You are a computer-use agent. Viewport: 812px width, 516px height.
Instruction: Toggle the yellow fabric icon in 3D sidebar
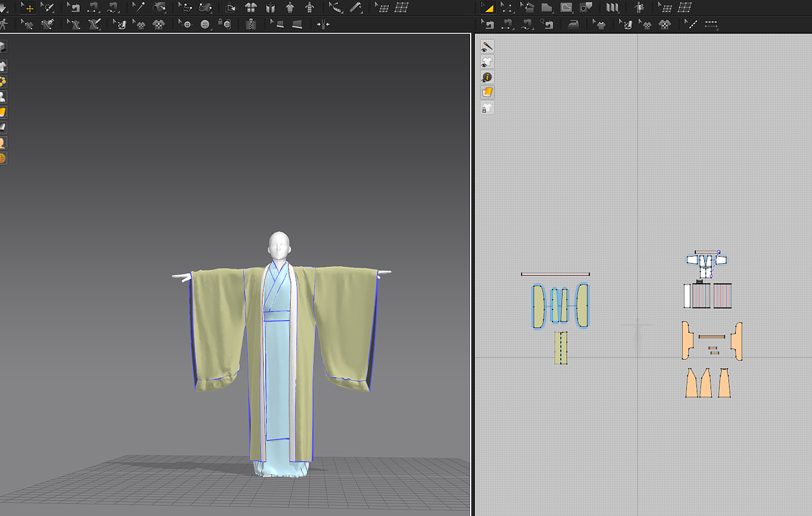point(3,112)
